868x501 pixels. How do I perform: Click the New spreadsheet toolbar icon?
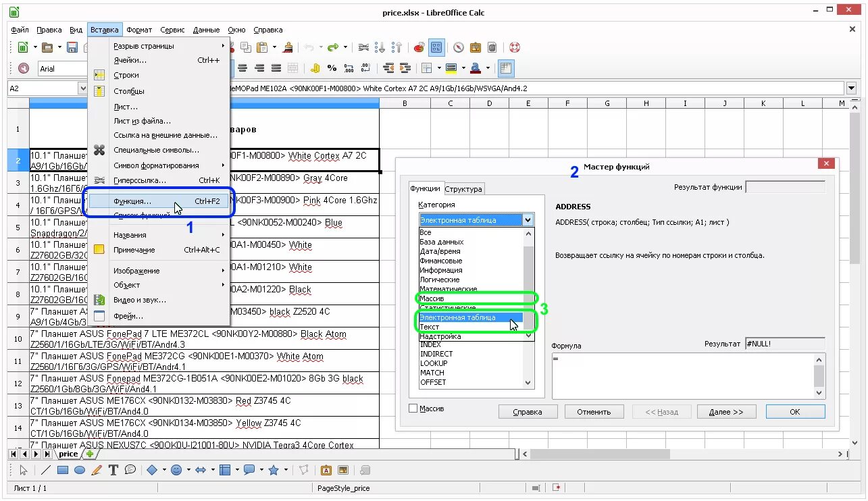(x=23, y=47)
